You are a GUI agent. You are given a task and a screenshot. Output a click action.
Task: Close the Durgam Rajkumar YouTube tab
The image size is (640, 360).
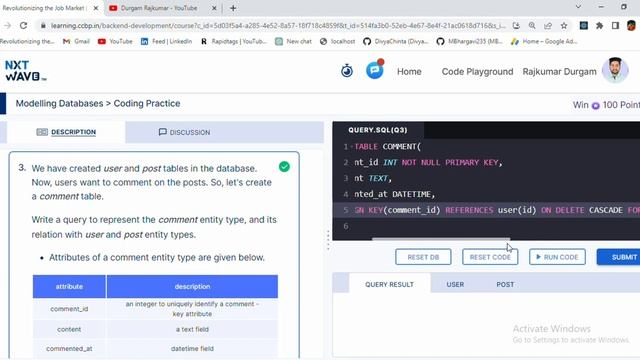tap(214, 8)
